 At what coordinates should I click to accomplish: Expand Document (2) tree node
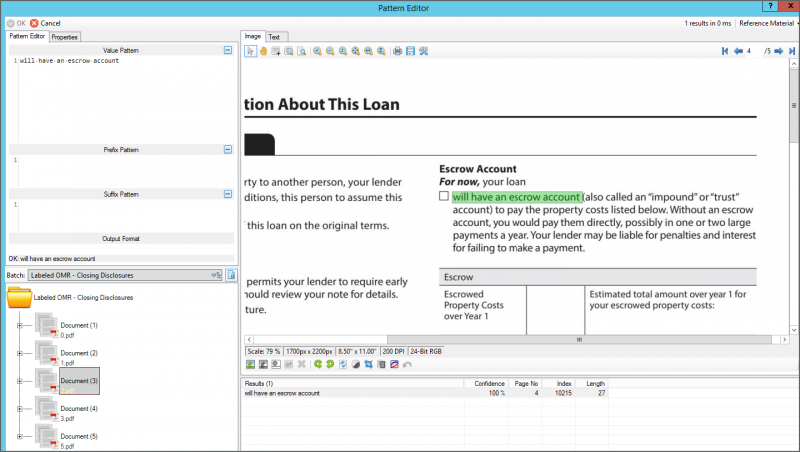(x=19, y=353)
